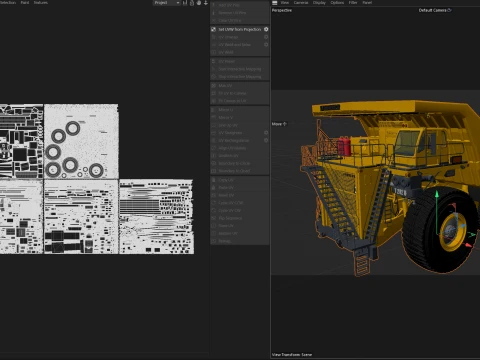
Task: Open the View menu in viewport
Action: (285, 3)
